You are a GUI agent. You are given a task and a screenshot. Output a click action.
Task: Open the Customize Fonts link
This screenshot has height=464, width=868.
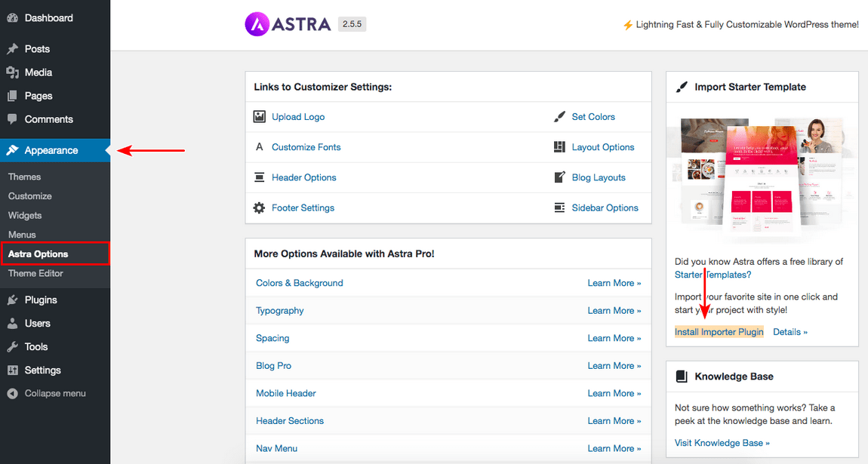306,147
